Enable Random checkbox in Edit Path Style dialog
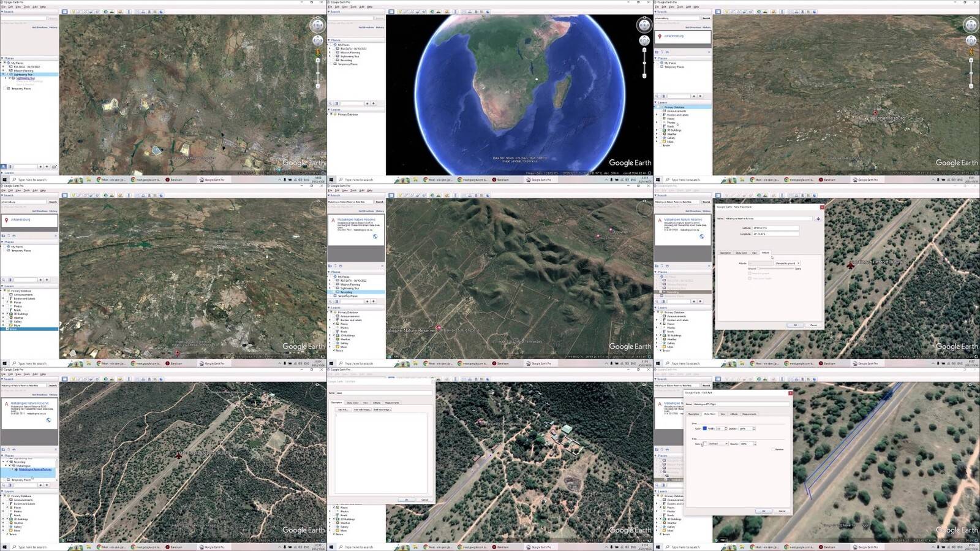This screenshot has width=980, height=551. [x=773, y=449]
